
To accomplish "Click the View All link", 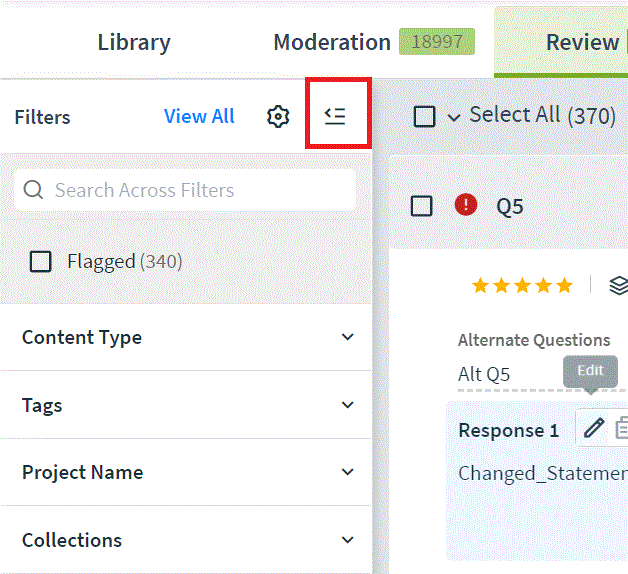I will [199, 117].
